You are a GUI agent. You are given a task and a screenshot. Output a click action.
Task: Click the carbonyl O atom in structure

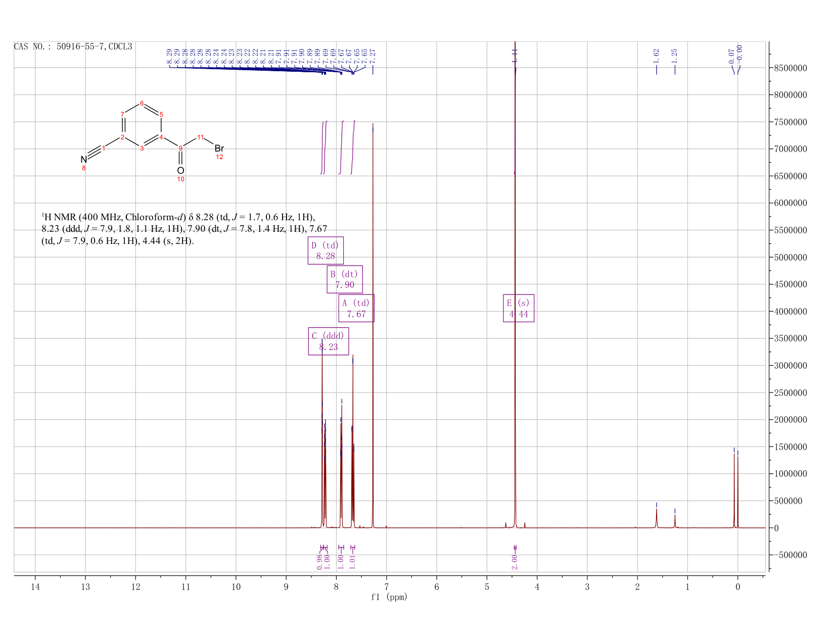click(x=180, y=171)
